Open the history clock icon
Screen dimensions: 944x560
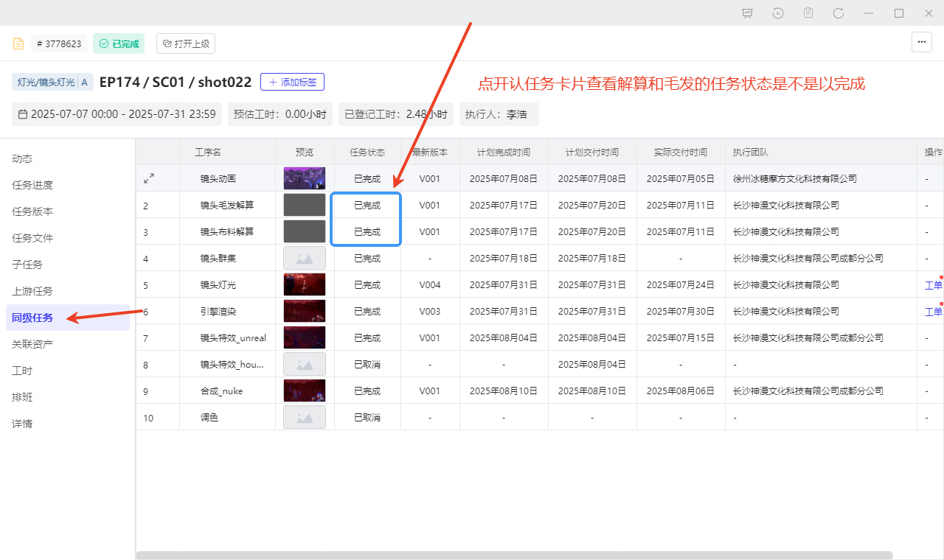778,13
